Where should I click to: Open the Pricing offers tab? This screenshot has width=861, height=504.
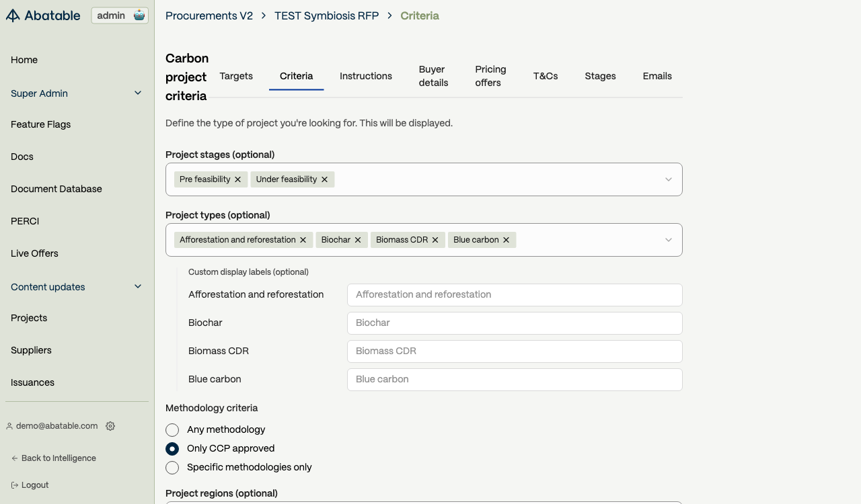[x=490, y=76]
